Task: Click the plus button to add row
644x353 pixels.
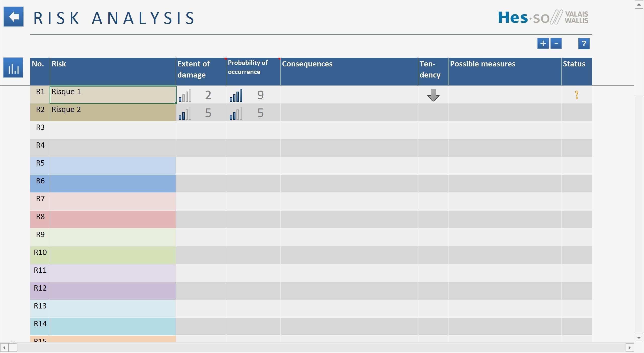Action: click(x=543, y=44)
